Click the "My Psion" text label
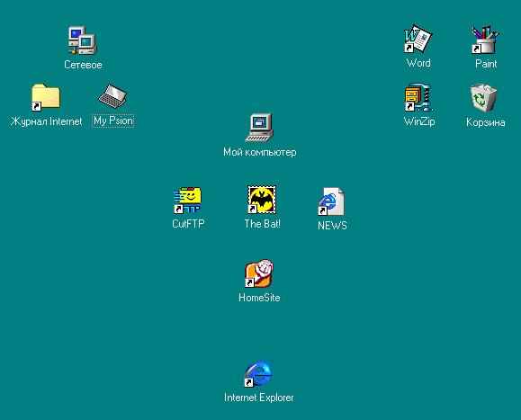Screen dimensions: 521x420 [113, 121]
